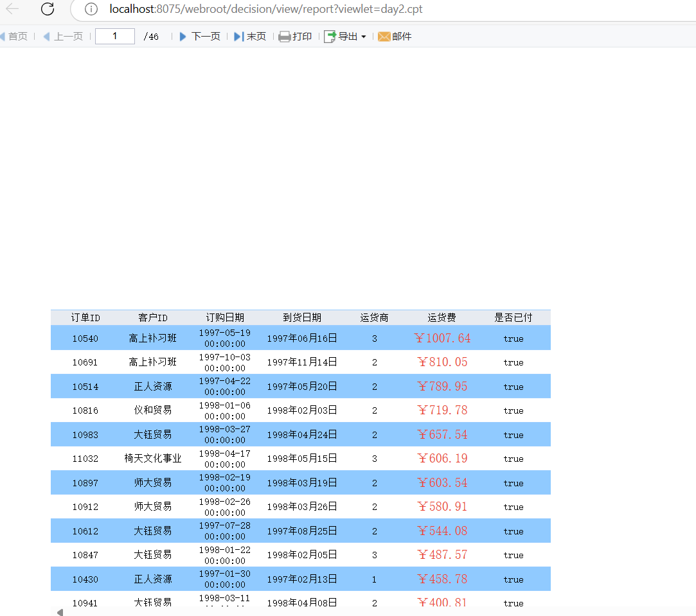Select order ID 10897 cell

tap(85, 483)
